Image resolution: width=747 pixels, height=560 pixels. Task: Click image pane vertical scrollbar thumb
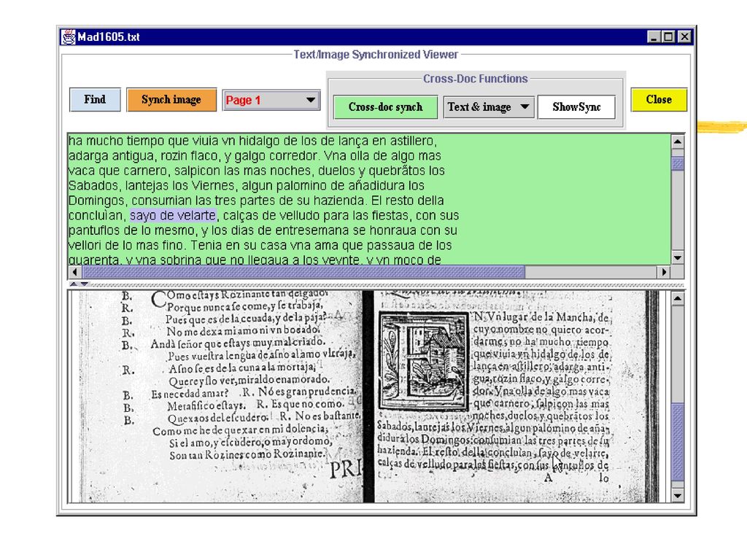point(678,442)
